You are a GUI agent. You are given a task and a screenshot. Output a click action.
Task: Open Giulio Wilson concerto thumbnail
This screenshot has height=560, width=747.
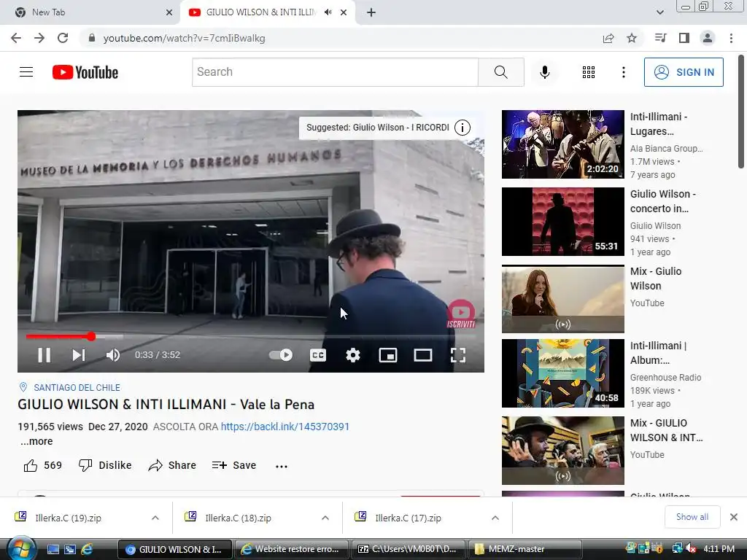562,222
